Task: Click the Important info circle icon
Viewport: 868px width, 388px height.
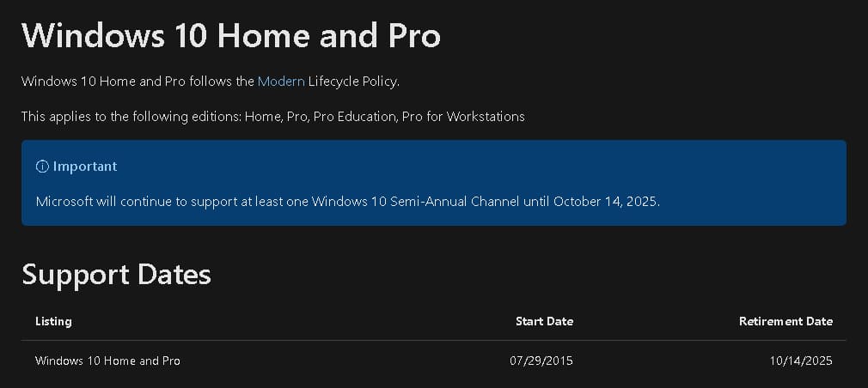Action: [x=42, y=167]
